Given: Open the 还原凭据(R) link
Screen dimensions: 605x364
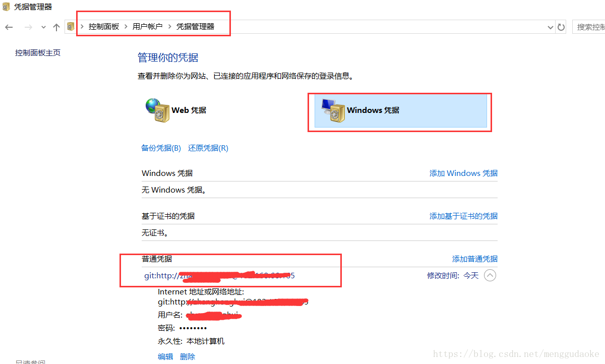Looking at the screenshot, I should pyautogui.click(x=208, y=148).
